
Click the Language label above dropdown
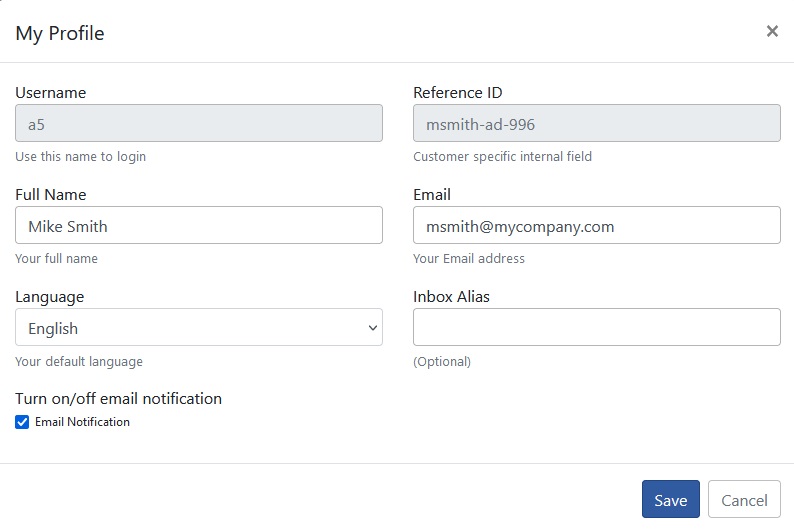(x=50, y=297)
